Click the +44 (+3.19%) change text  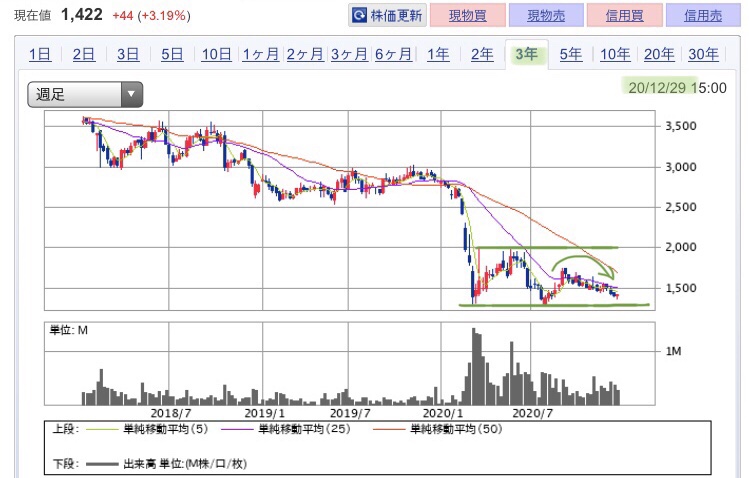151,16
